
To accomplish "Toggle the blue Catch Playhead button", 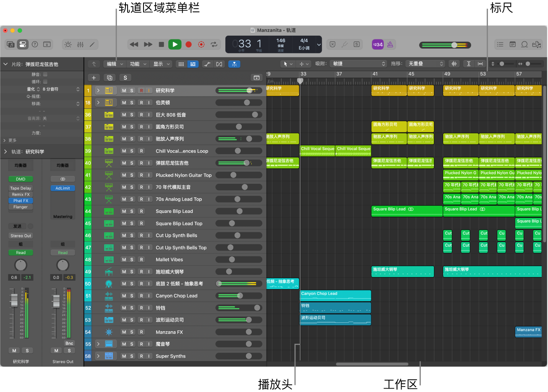I will coord(235,64).
